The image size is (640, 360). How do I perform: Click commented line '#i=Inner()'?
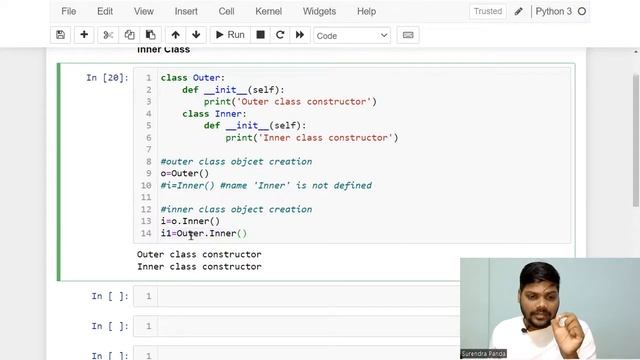pos(266,185)
